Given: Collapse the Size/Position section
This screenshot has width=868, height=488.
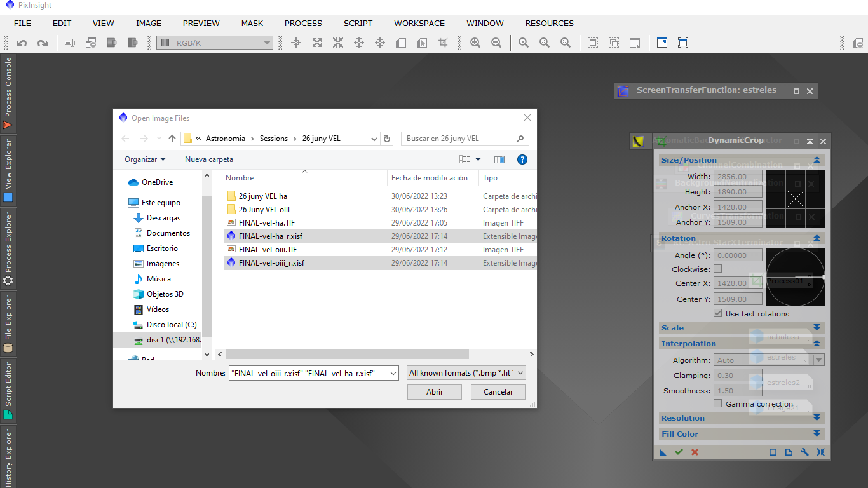Looking at the screenshot, I should 817,160.
